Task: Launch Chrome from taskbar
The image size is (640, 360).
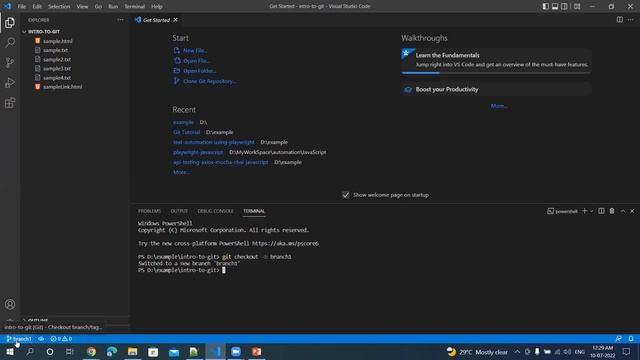Action: 91,351
